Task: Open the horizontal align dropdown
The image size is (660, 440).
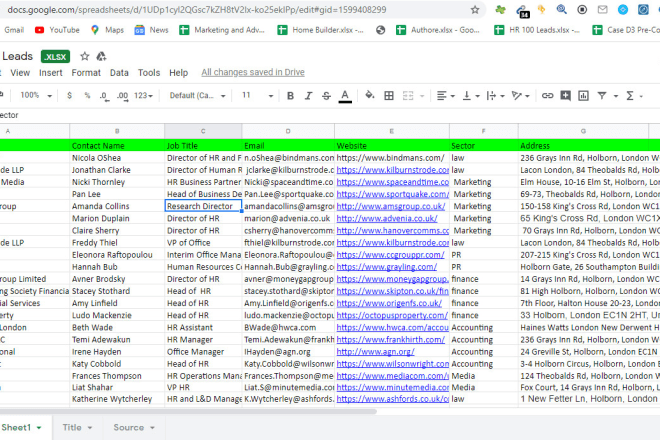Action: 445,96
